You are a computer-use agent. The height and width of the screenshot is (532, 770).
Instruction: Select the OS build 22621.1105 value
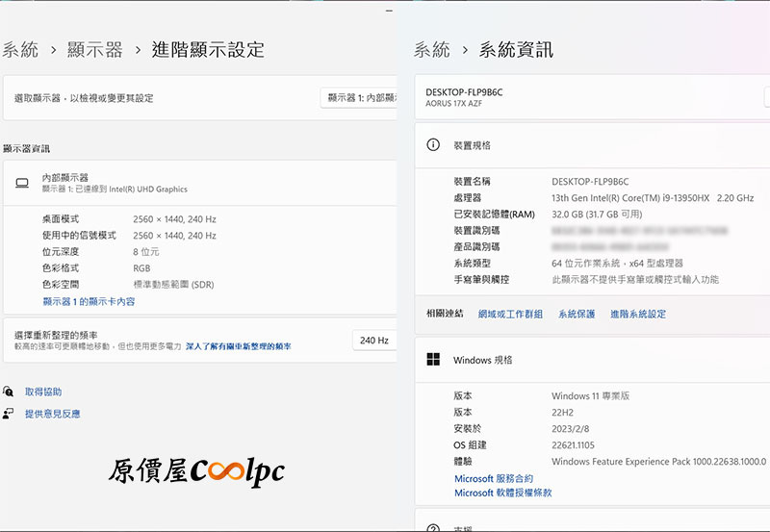(573, 445)
